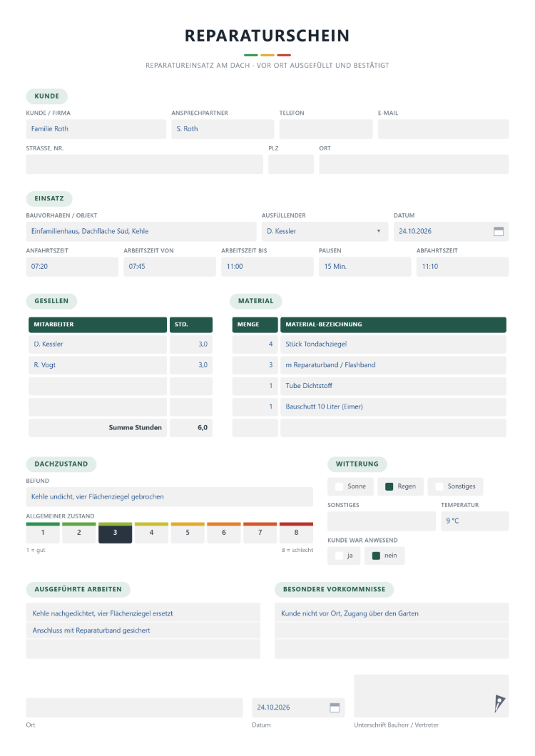Edit material row 'Bauschutt 10 Liter (Eimer)'

coord(393,407)
